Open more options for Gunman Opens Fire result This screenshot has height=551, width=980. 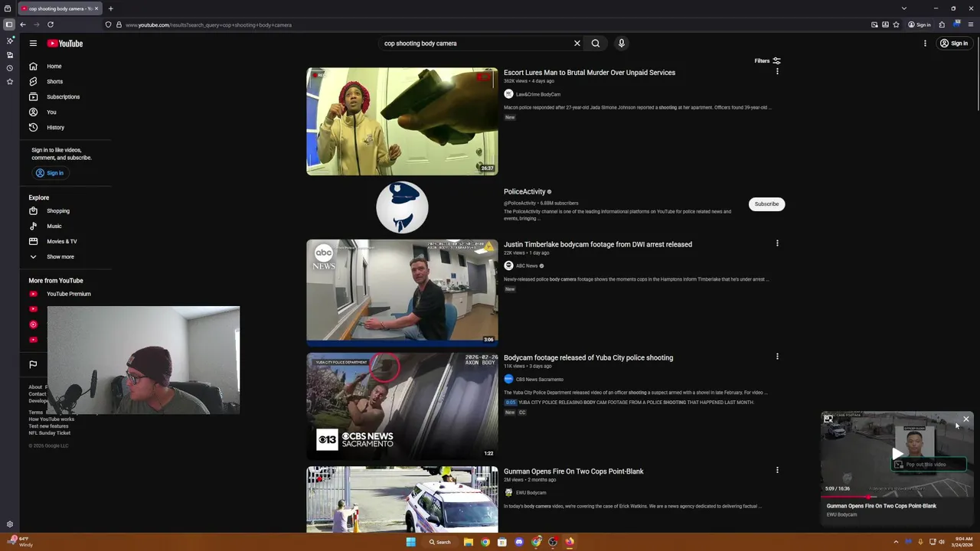point(777,470)
